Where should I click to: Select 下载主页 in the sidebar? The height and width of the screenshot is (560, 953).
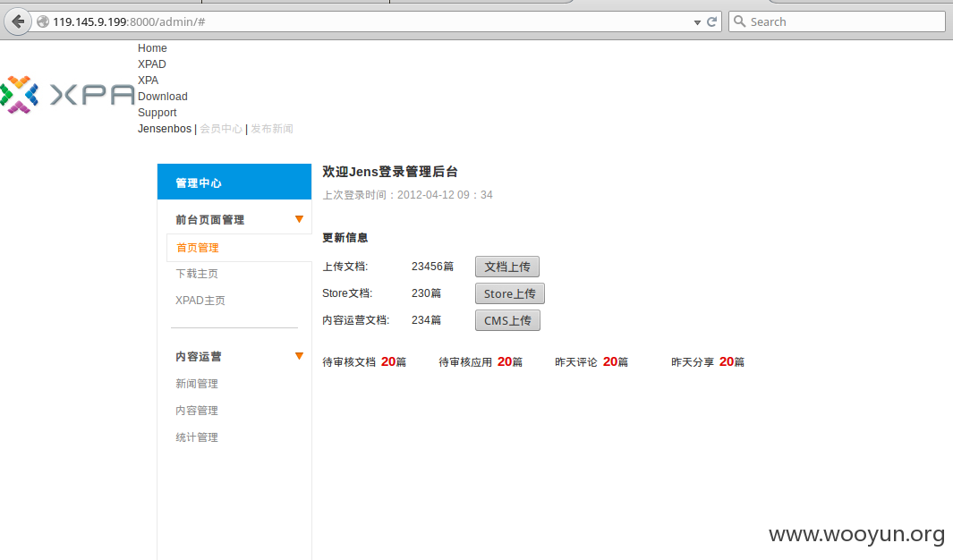[197, 274]
